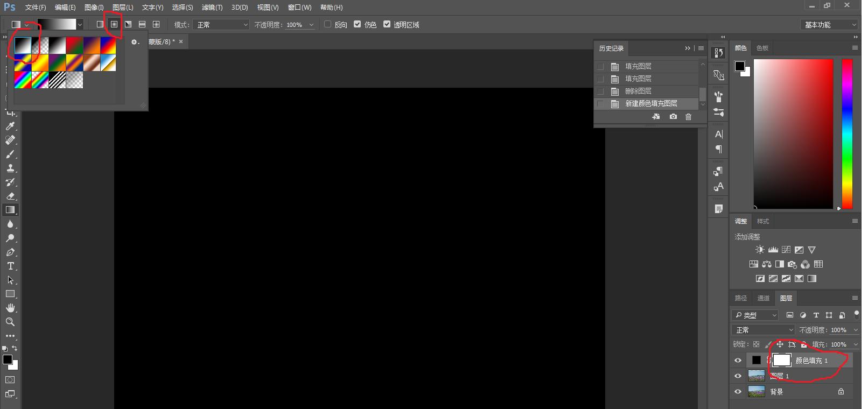Select the rainbow spectrum gradient preset
The image size is (868, 409).
23,80
